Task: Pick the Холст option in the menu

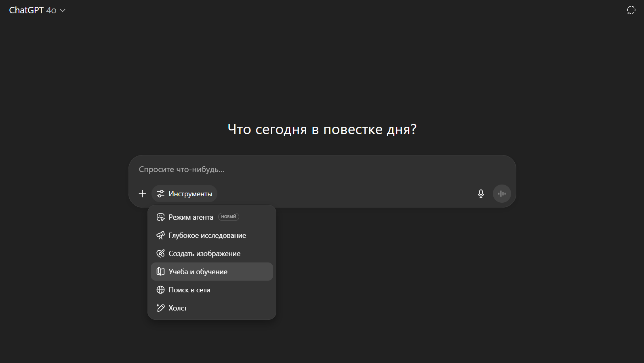Action: tap(178, 308)
